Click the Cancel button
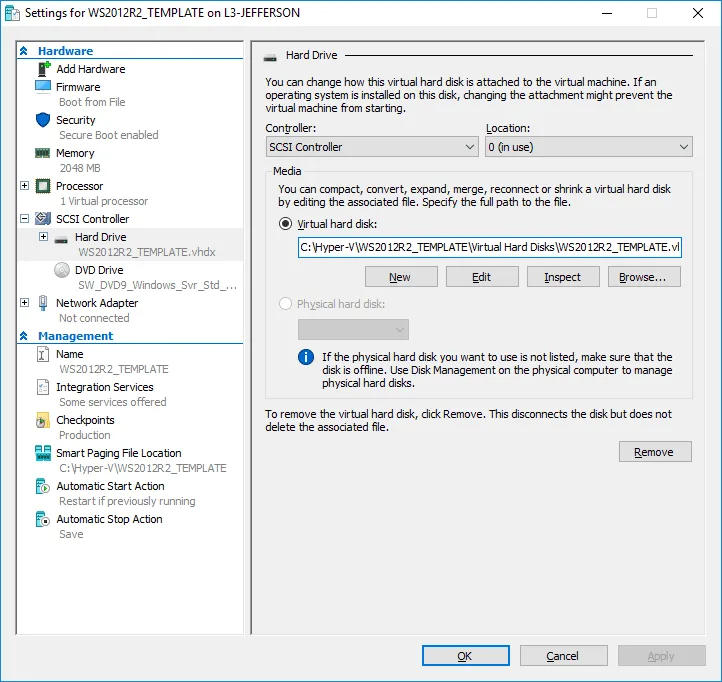Image resolution: width=722 pixels, height=682 pixels. [x=564, y=656]
